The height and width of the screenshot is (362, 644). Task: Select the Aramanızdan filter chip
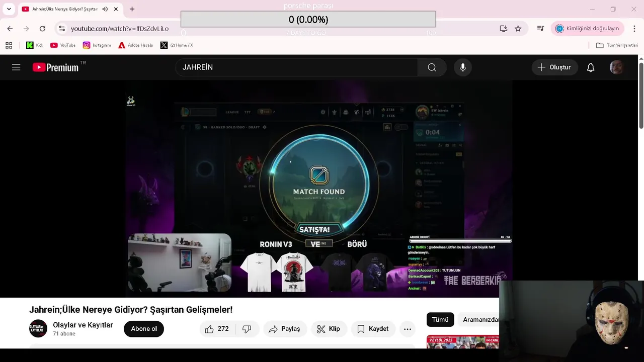pyautogui.click(x=479, y=319)
